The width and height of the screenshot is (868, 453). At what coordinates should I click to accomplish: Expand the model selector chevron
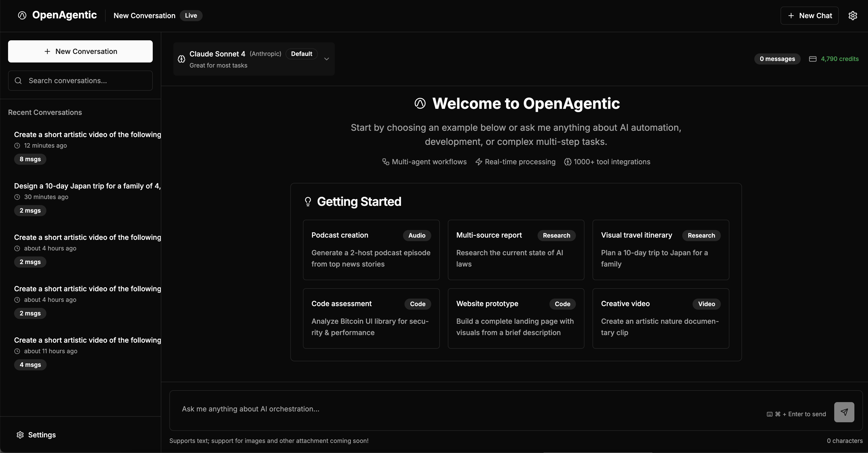pyautogui.click(x=326, y=59)
